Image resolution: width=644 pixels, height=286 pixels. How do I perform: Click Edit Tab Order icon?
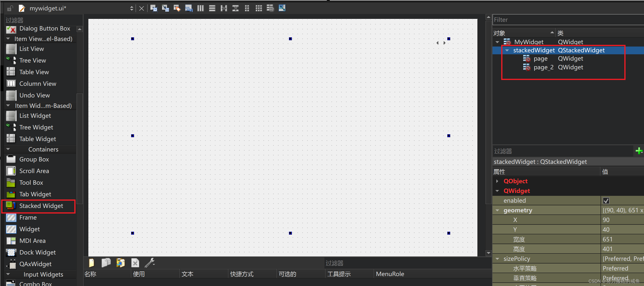point(188,8)
